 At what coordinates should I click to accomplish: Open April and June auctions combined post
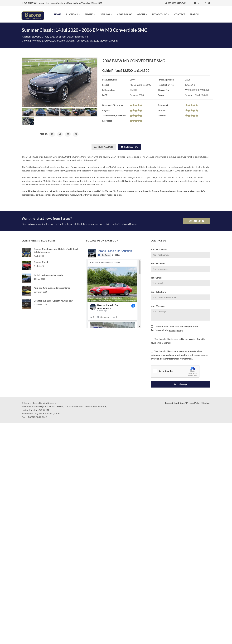coord(52,288)
